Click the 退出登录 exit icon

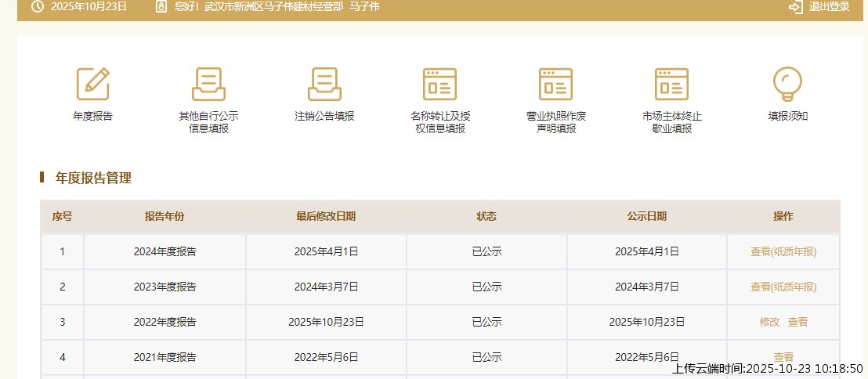tap(795, 7)
